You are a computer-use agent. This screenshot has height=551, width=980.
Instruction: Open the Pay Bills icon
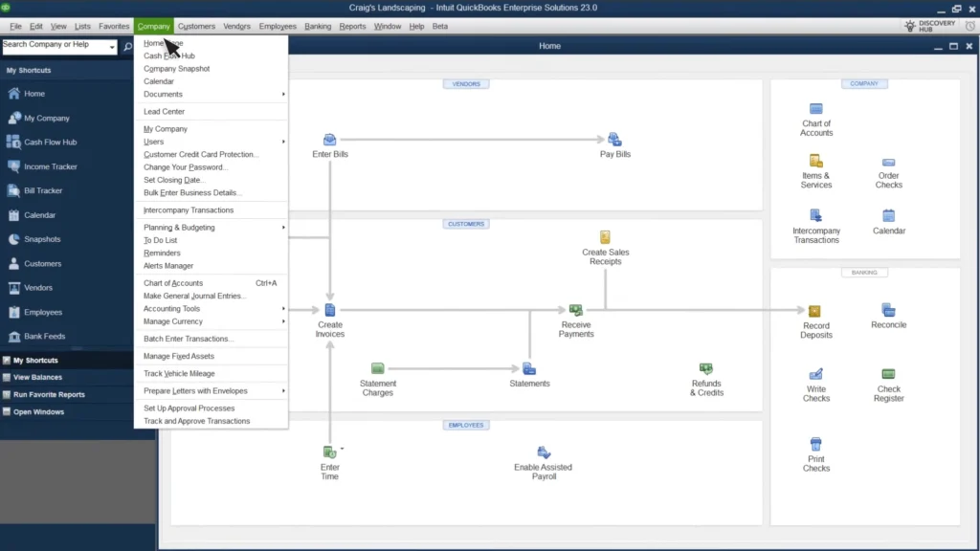(x=614, y=140)
